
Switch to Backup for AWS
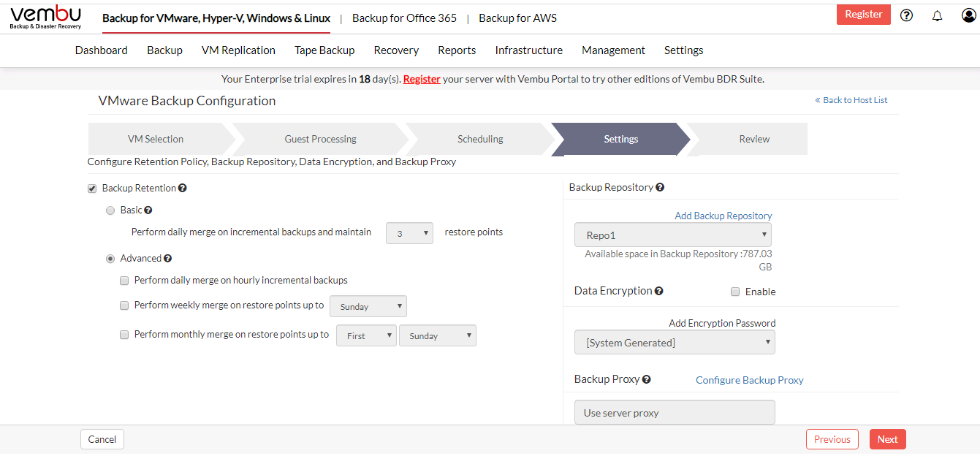[517, 18]
